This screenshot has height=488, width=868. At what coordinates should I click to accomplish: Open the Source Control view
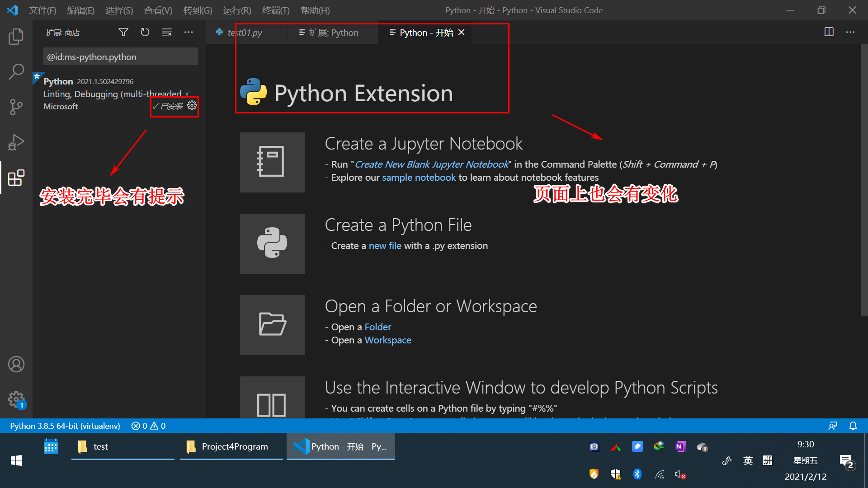pos(16,107)
